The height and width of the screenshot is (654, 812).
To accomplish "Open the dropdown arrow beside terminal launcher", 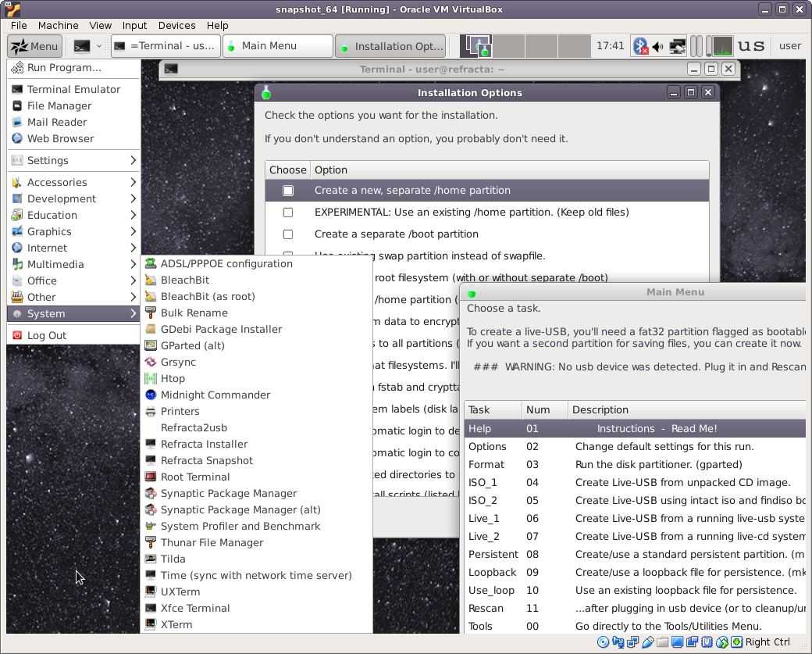I will point(99,46).
